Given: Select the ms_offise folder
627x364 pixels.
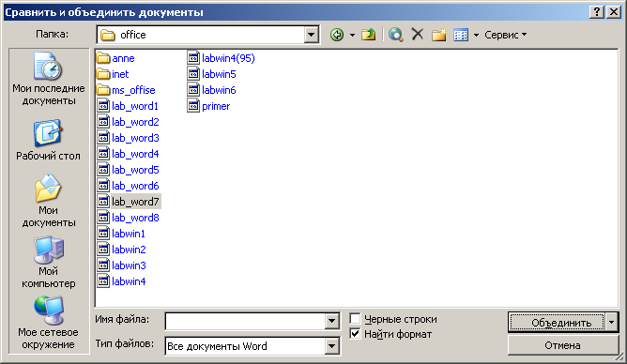Looking at the screenshot, I should 126,90.
